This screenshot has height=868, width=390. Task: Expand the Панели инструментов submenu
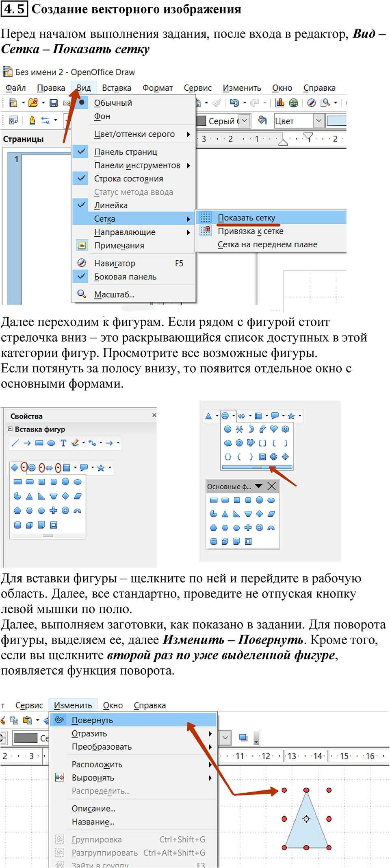(x=137, y=165)
